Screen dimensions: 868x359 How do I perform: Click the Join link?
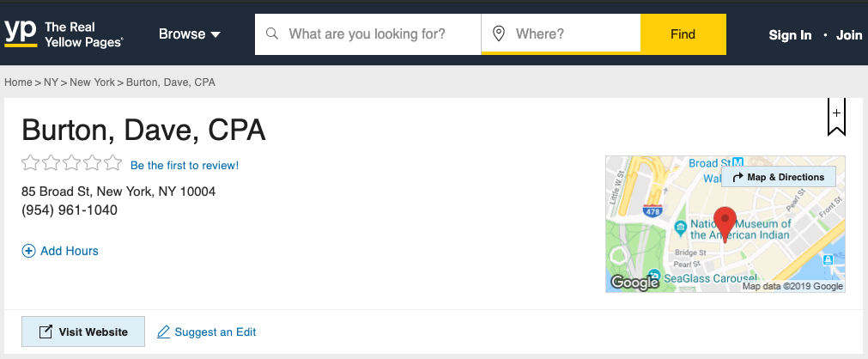point(849,35)
